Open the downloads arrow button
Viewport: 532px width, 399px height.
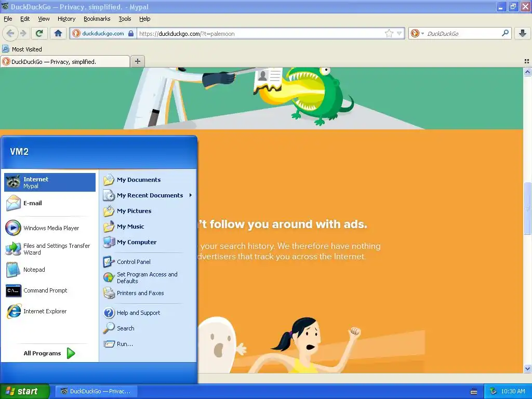coord(523,33)
